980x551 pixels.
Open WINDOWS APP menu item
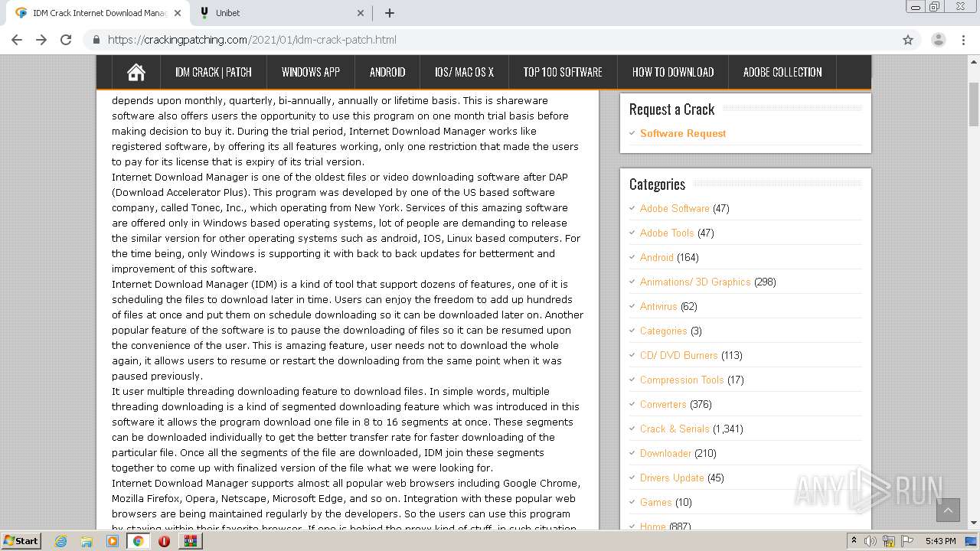click(311, 72)
